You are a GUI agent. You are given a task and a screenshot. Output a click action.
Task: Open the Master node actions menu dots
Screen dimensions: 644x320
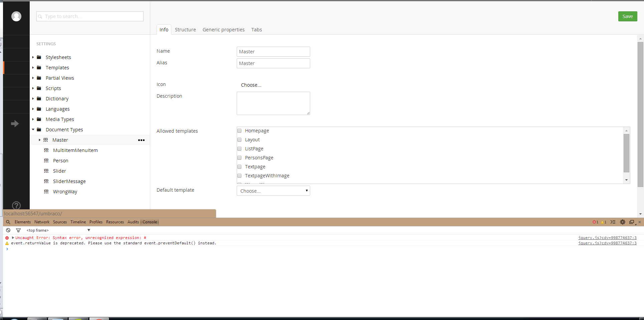coord(141,140)
